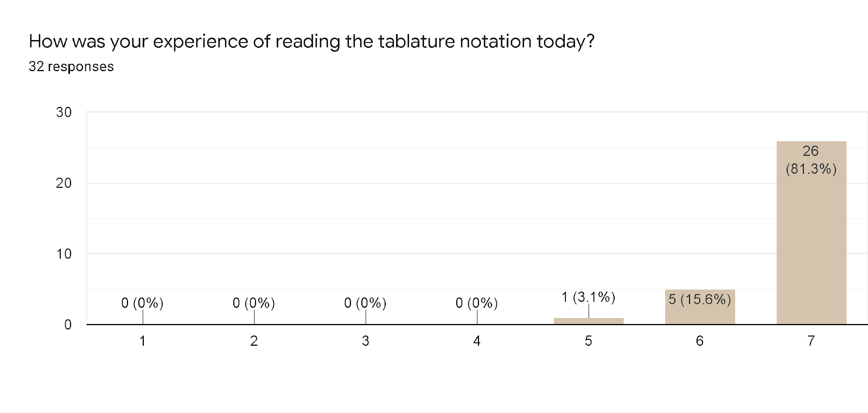Click the x-axis label "6"
This screenshot has height=413, width=868.
700,341
